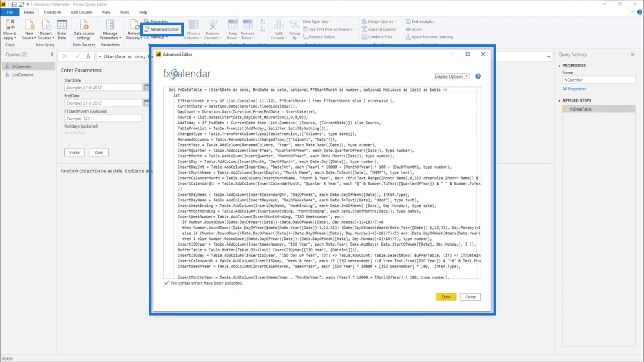Cancel formula bar edit (X icon)
The height and width of the screenshot is (362, 644).
[x=64, y=56]
